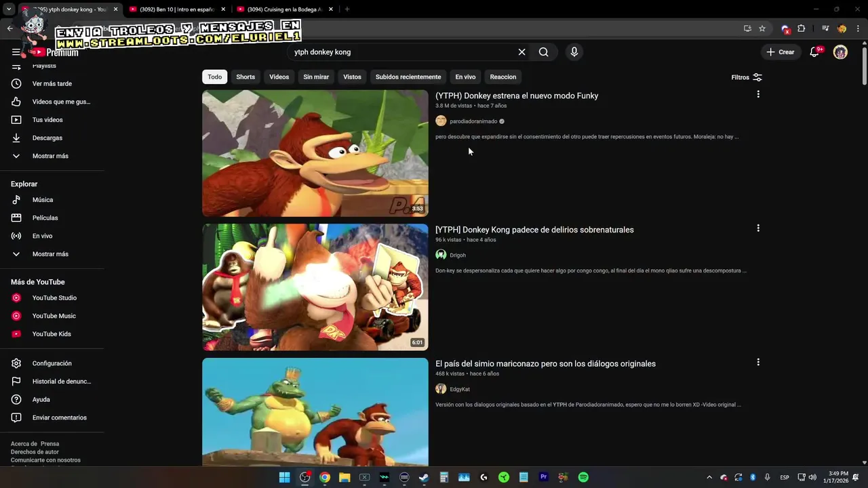The width and height of the screenshot is (868, 488).
Task: Open Donkey Kong padece de delirios title
Action: (534, 230)
